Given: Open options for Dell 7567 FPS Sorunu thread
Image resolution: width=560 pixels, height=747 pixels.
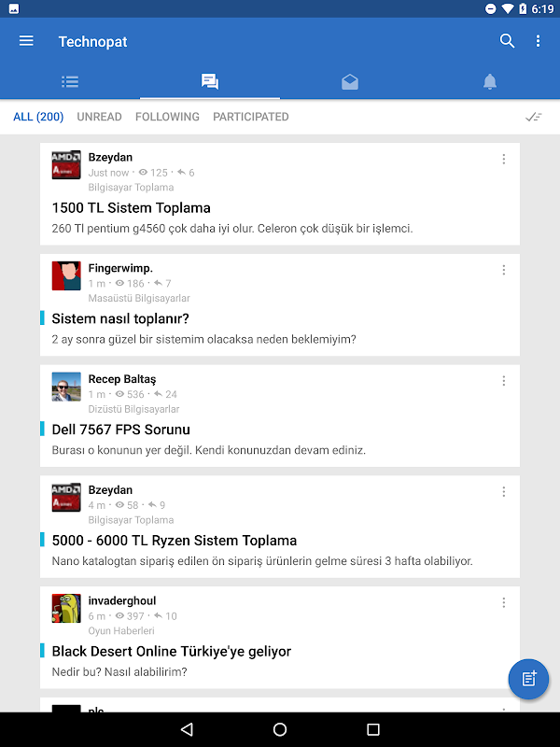Looking at the screenshot, I should point(504,381).
